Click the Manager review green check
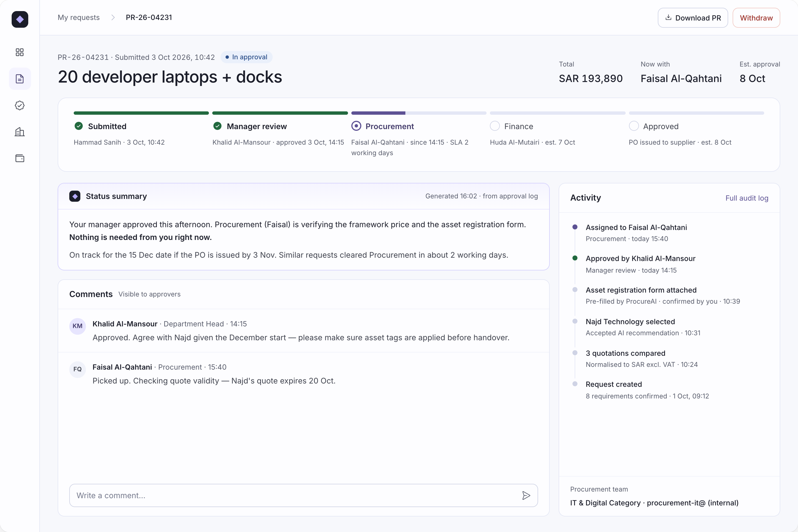Image resolution: width=798 pixels, height=532 pixels. pos(218,126)
